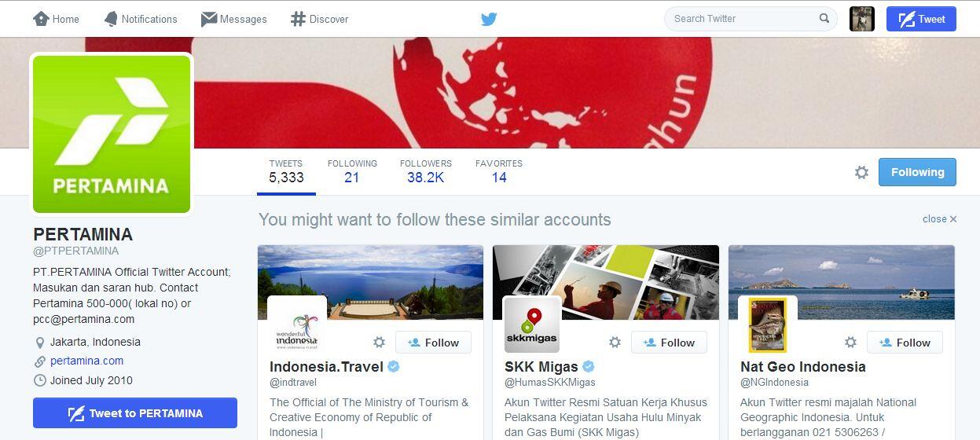Click the Tweet to PERTAMINA button
This screenshot has width=980, height=440.
135,413
